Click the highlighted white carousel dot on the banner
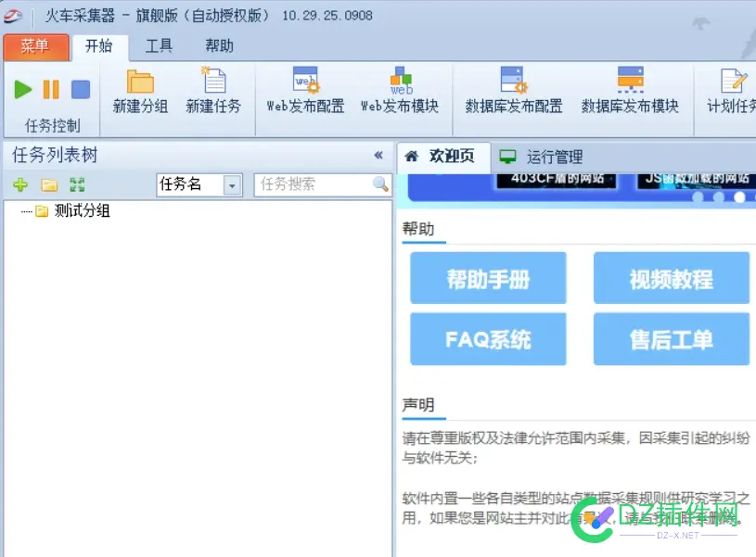The height and width of the screenshot is (557, 756). tap(739, 197)
